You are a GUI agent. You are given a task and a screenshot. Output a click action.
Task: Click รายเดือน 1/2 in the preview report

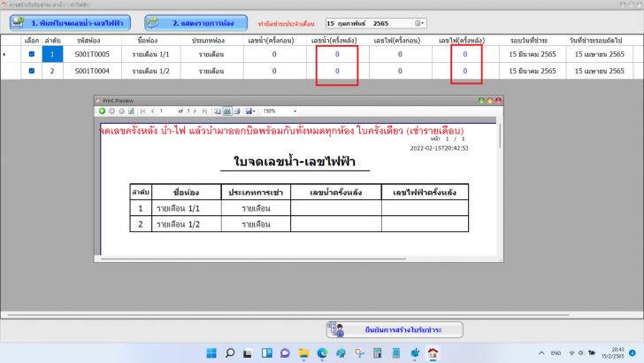[x=178, y=225]
